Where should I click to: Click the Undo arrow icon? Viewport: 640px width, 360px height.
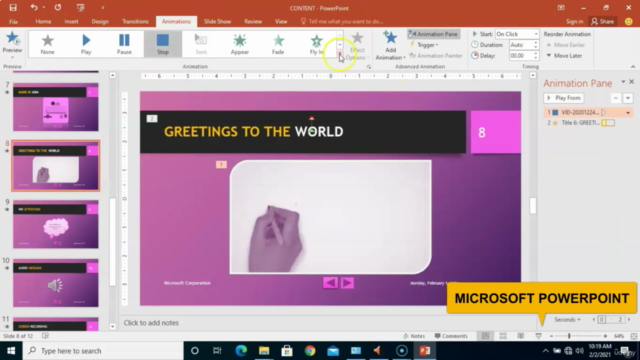[34, 8]
